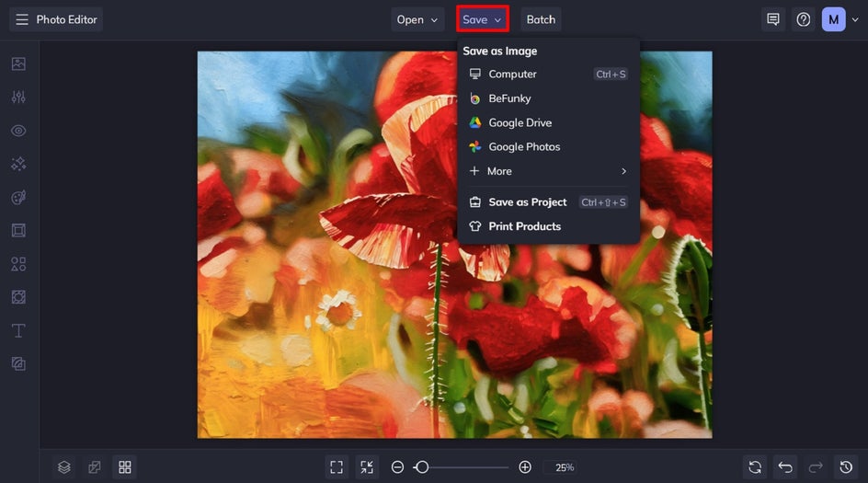
Task: Open the Touch Up eye tool
Action: coord(18,131)
